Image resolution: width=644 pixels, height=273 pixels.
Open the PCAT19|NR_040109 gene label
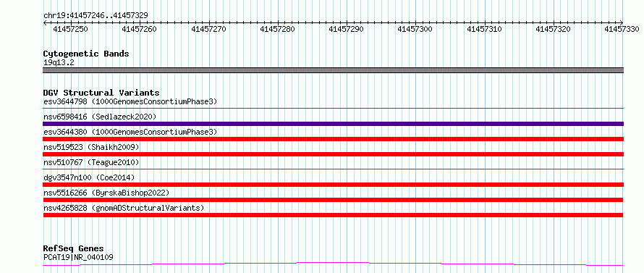coord(78,257)
